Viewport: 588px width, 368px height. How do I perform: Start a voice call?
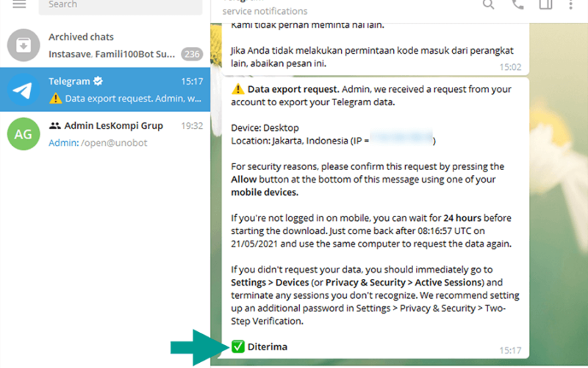click(518, 4)
